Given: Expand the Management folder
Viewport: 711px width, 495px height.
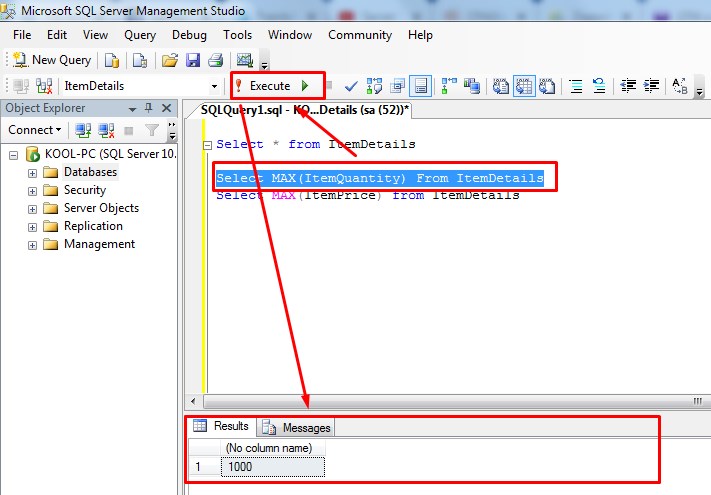Looking at the screenshot, I should click(32, 245).
